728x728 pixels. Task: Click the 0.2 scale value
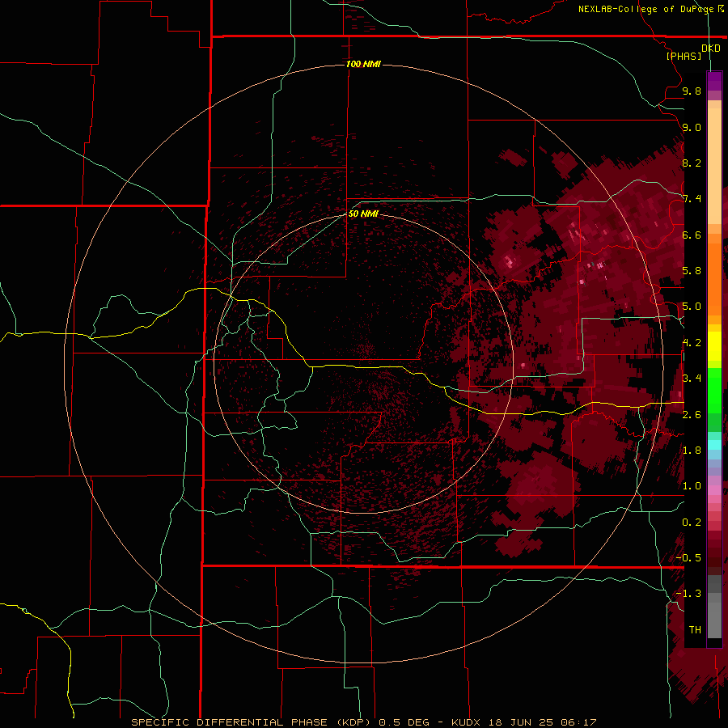[692, 523]
